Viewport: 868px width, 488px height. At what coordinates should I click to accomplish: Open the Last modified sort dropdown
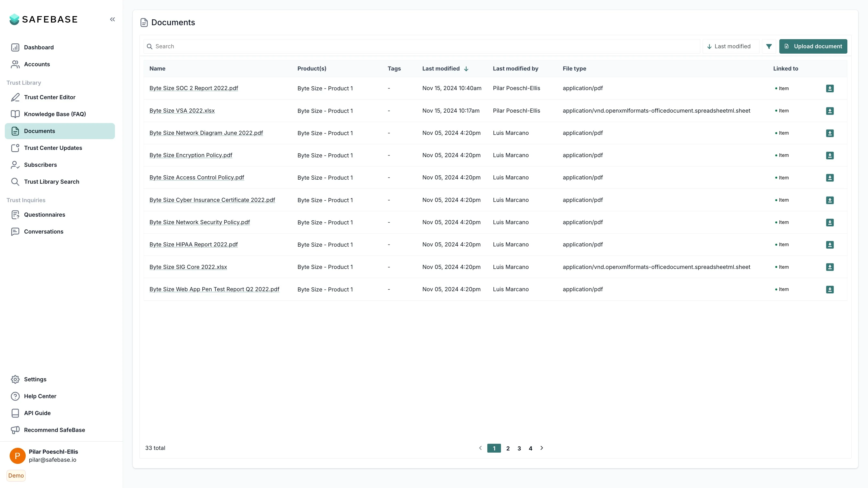(x=730, y=47)
